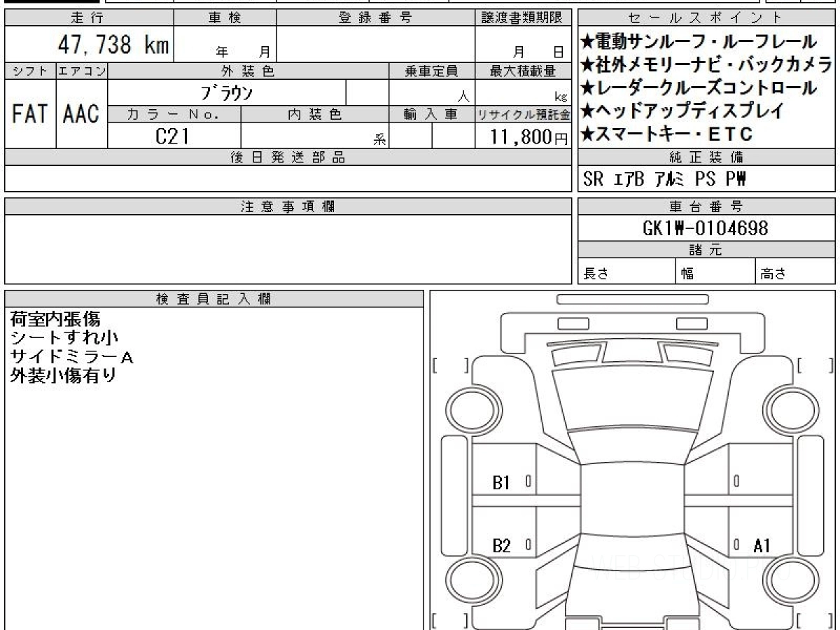Viewport: 840px width, 630px height.
Task: Select equipment text SR エアB アルミ PS PW
Action: click(664, 180)
